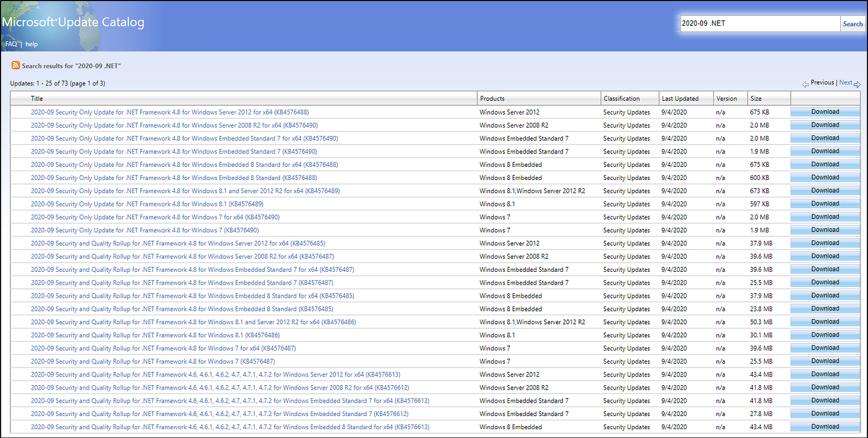Download the 50.3 MB KB4576486 rollup
This screenshot has width=868, height=438.
tap(825, 322)
